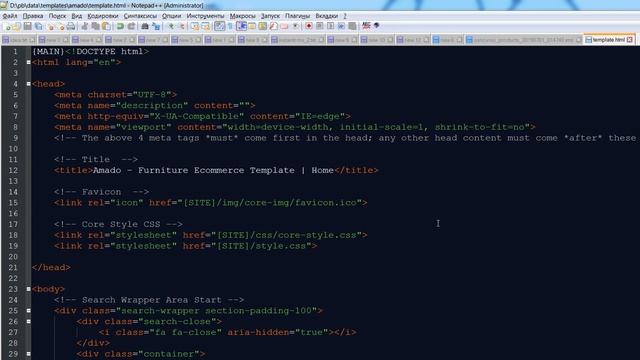The image size is (640, 360).
Task: Start macro recording with the red dot
Action: click(x=309, y=27)
